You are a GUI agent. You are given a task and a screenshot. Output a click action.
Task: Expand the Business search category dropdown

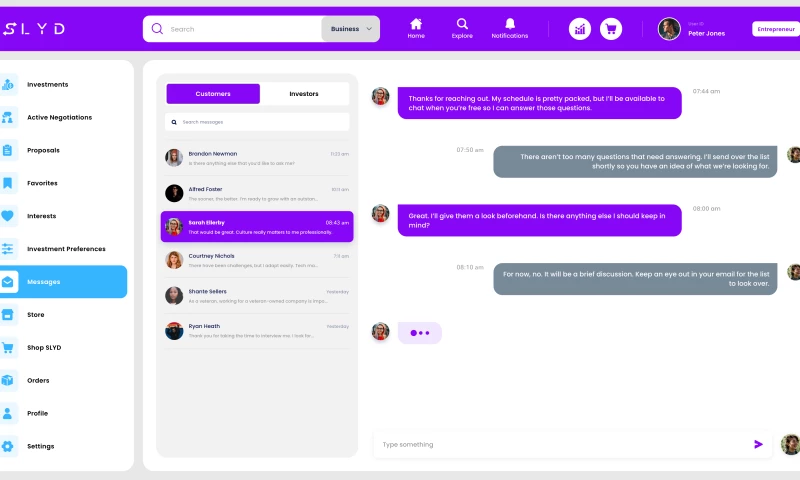351,29
